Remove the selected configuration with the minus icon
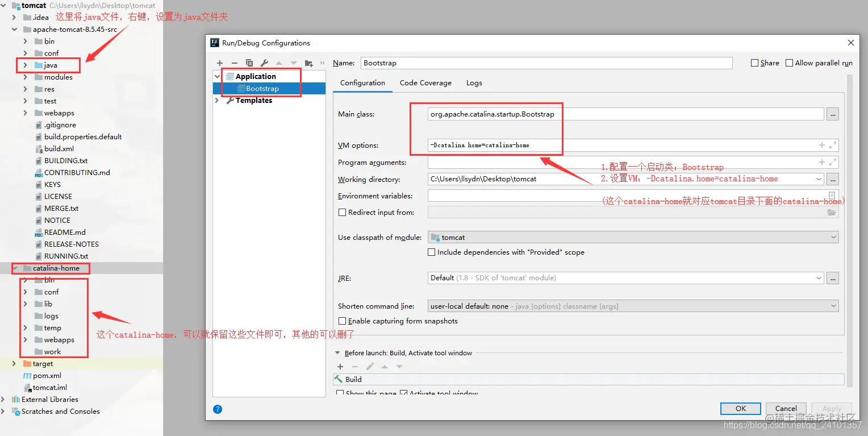 click(234, 63)
